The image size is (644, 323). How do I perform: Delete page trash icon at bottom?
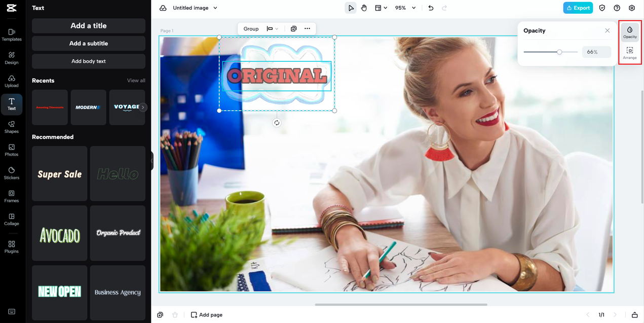point(175,315)
